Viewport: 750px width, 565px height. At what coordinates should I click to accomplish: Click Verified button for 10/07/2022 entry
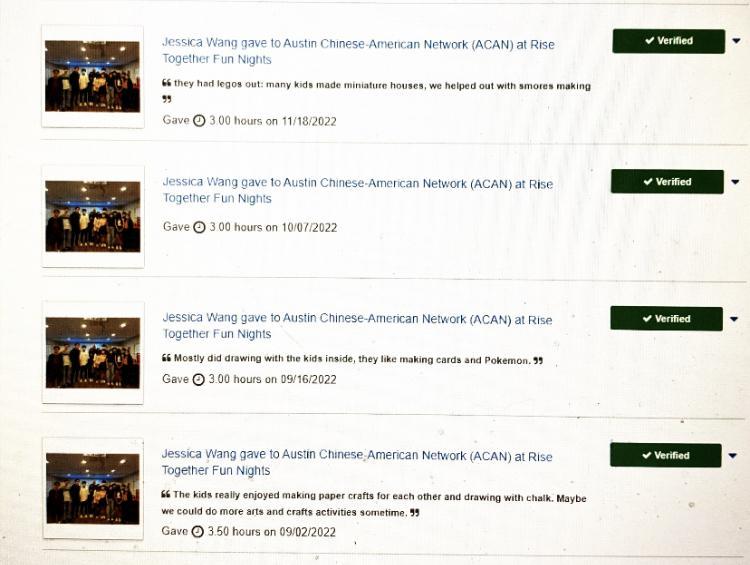pos(667,182)
